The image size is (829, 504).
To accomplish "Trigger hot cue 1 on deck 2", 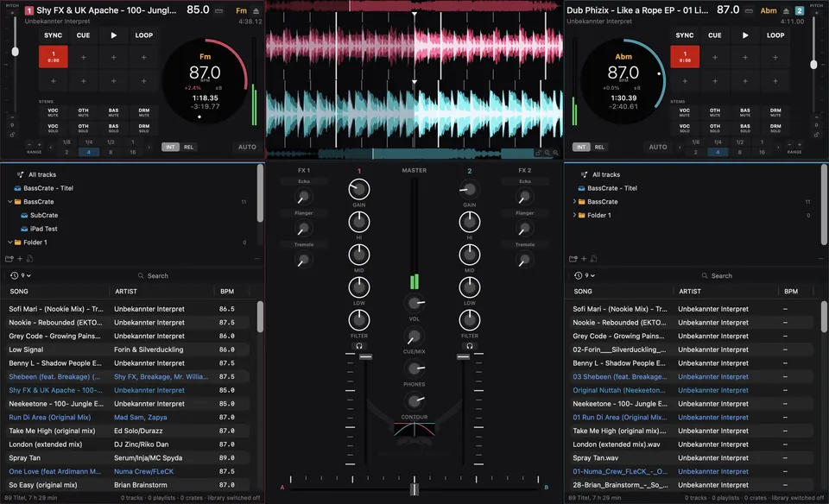I will click(685, 57).
